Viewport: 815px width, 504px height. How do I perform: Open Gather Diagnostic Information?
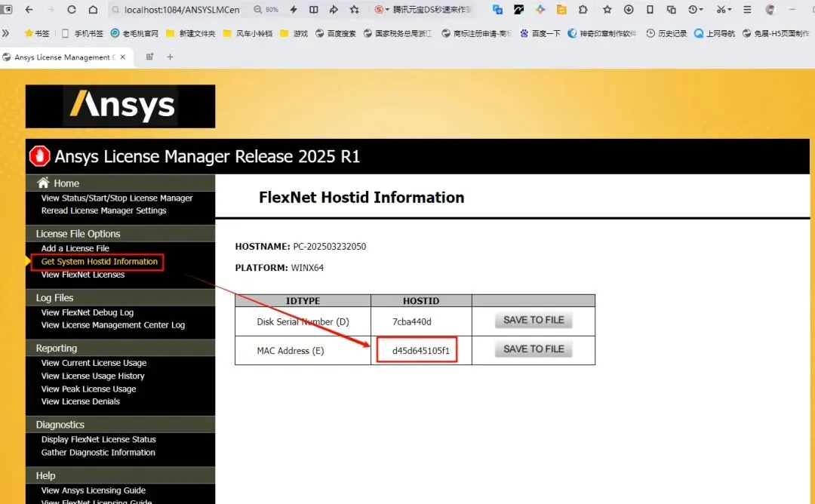(98, 452)
